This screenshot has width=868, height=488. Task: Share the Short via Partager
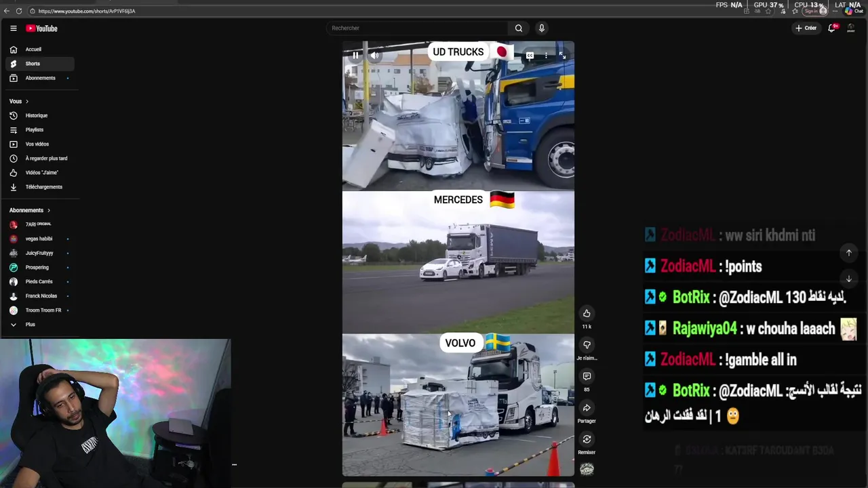[x=587, y=407]
